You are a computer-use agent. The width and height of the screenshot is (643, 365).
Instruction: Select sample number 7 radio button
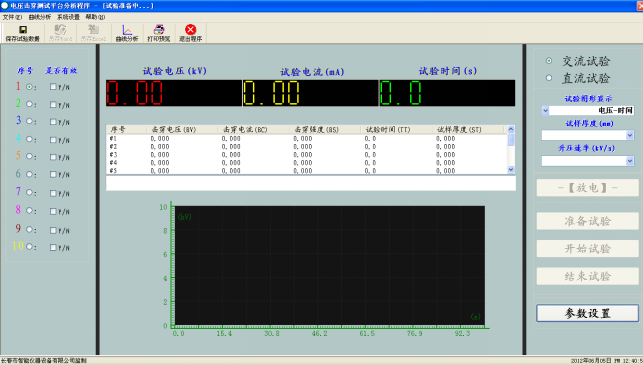point(29,192)
